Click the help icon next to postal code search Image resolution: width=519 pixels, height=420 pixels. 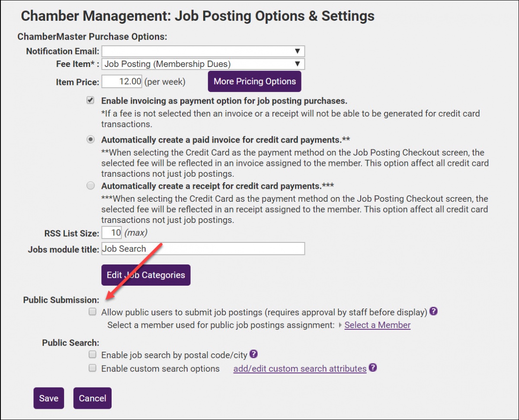tap(253, 354)
